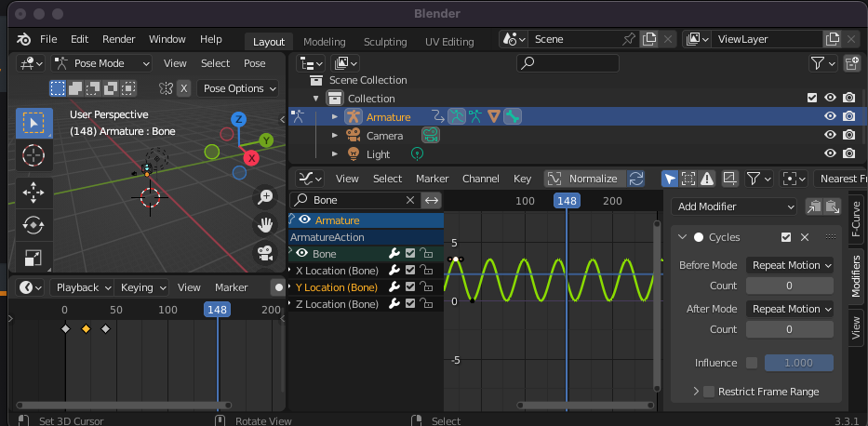The height and width of the screenshot is (426, 868).
Task: Activate the Scale tool
Action: (x=33, y=257)
